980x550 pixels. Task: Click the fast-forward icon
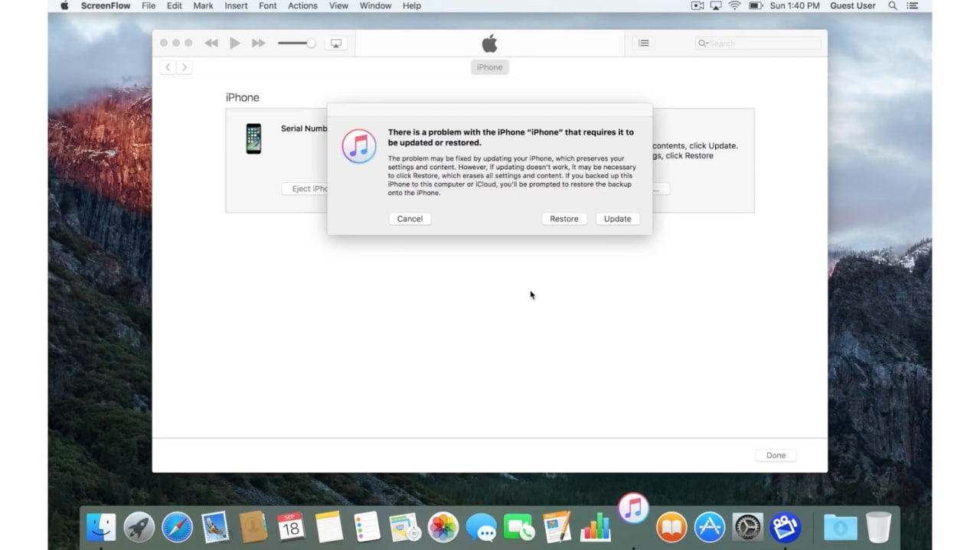point(258,43)
